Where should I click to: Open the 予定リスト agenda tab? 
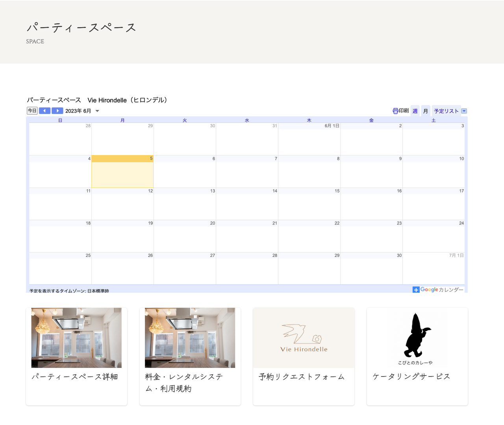point(446,111)
